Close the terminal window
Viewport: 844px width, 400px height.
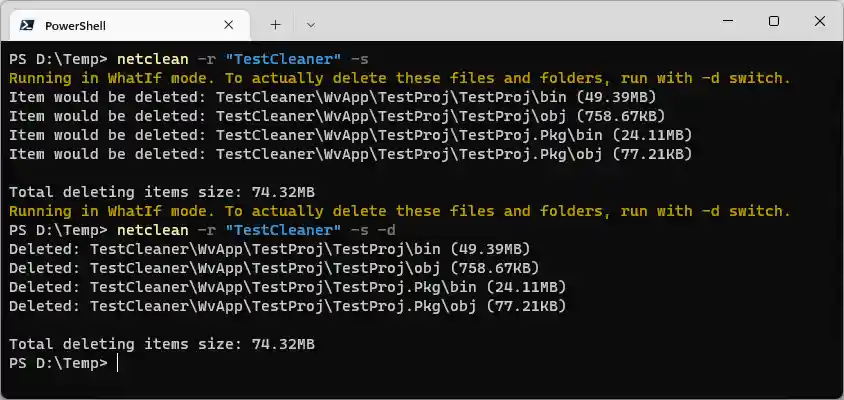tap(820, 21)
